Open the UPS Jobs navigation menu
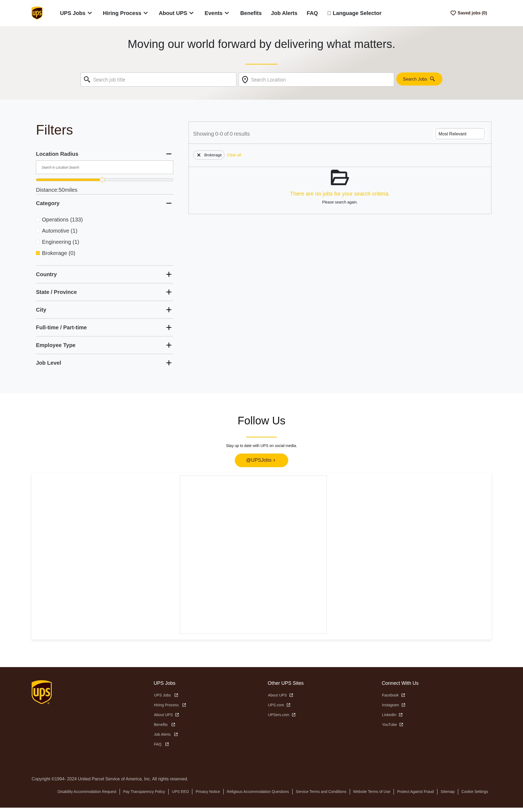The height and width of the screenshot is (812, 523). pyautogui.click(x=76, y=13)
